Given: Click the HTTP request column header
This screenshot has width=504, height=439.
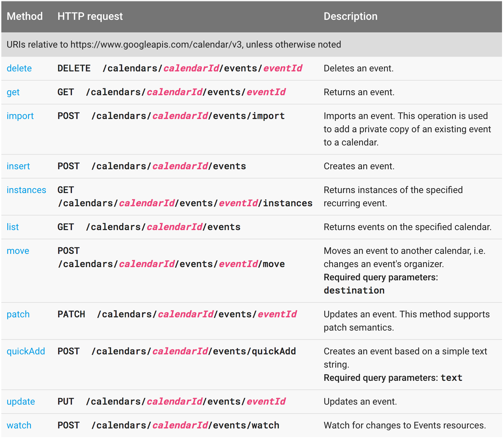Looking at the screenshot, I should [x=90, y=16].
